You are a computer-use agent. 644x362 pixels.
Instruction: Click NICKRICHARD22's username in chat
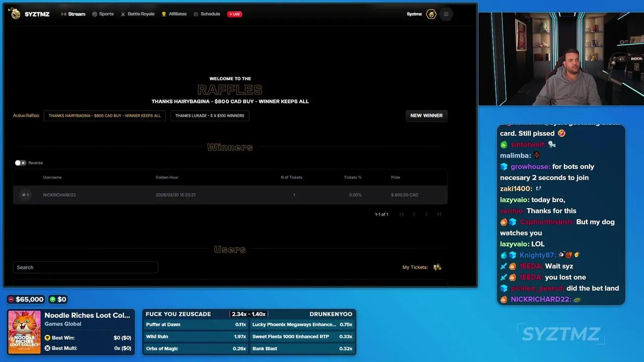tap(541, 300)
